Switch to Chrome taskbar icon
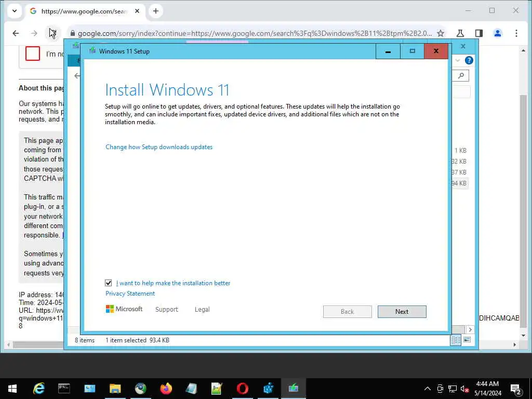Screen dimensions: 532x399 click(140, 389)
